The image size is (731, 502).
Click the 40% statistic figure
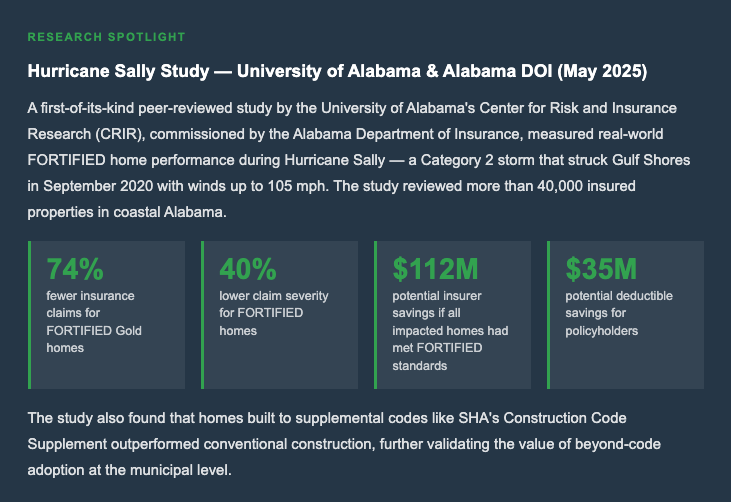[248, 269]
